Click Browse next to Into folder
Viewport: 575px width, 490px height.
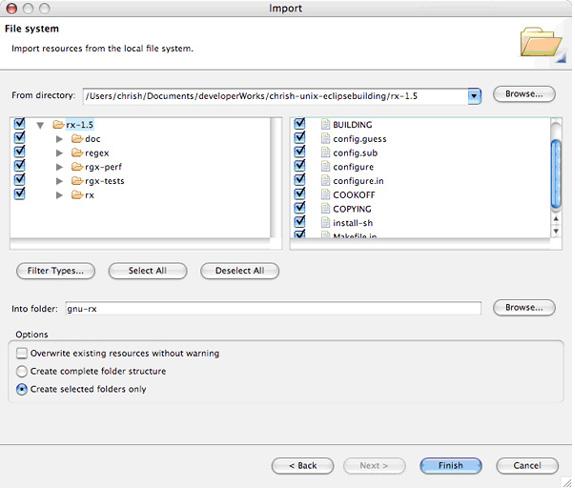tap(524, 308)
